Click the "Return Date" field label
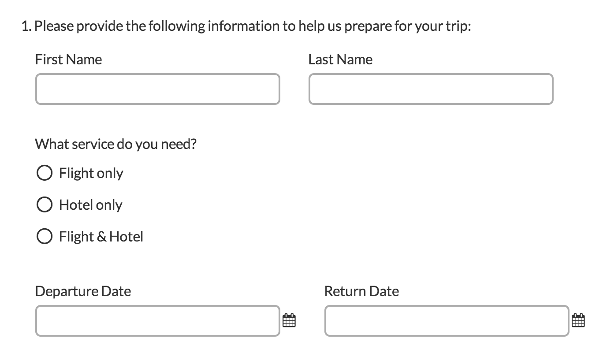This screenshot has height=364, width=603. pos(361,291)
